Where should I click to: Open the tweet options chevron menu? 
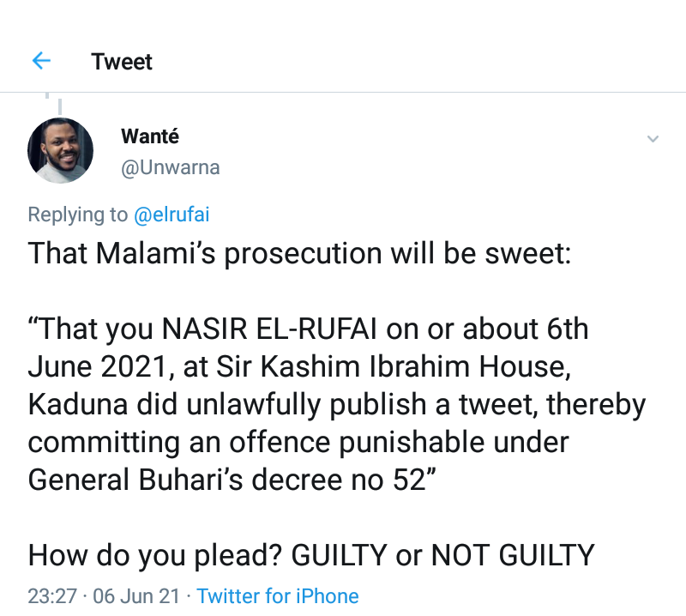click(x=653, y=139)
